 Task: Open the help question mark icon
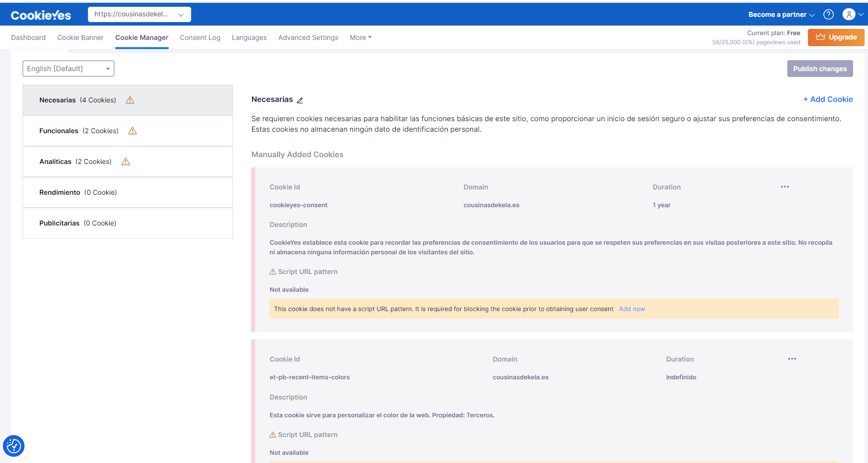pos(829,14)
